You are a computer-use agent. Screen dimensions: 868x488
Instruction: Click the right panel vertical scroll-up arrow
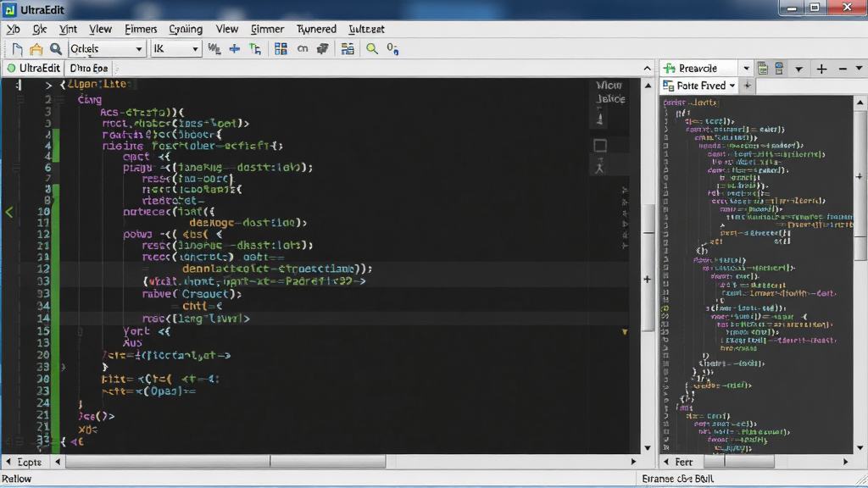[860, 103]
